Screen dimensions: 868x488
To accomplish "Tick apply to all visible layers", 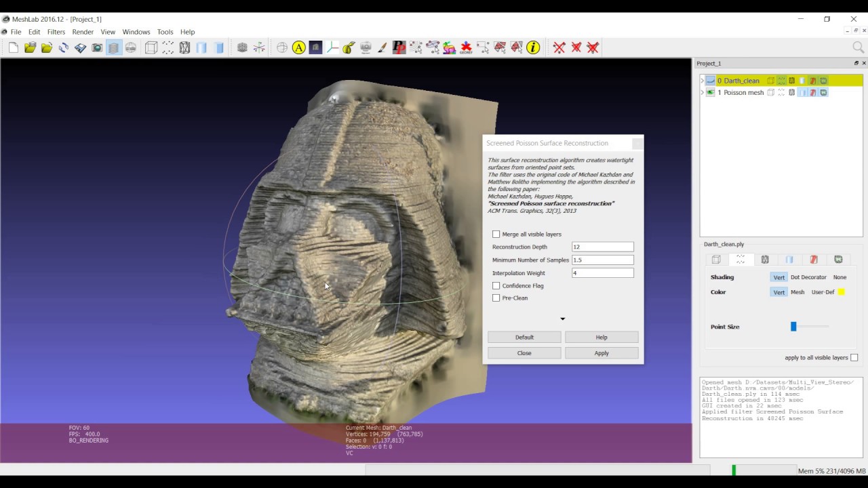I will [x=854, y=357].
